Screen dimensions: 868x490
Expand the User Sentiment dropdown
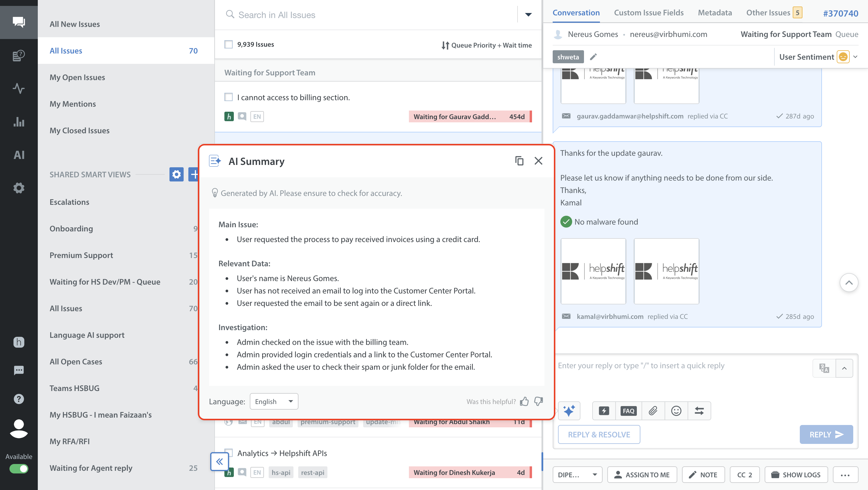(x=855, y=57)
